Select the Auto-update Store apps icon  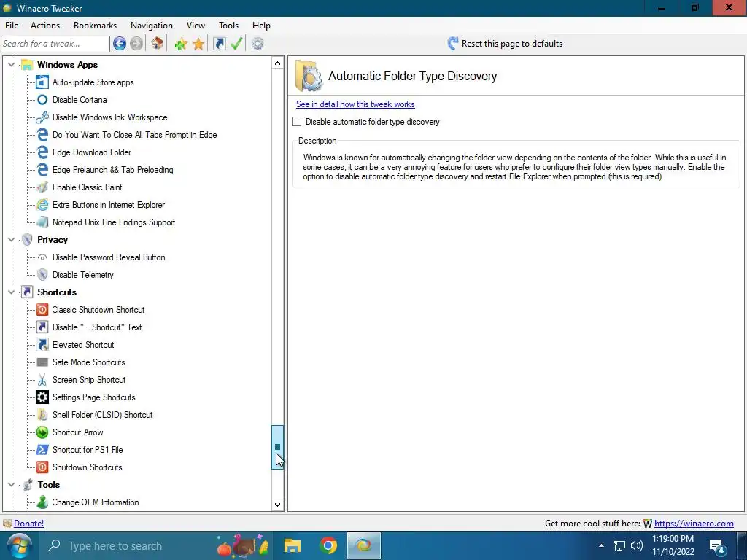pyautogui.click(x=42, y=82)
